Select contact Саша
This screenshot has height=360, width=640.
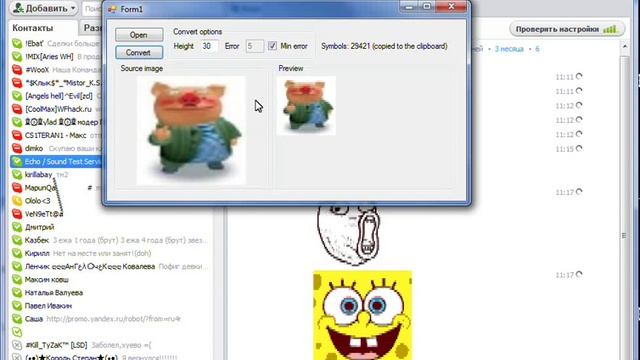coord(34,319)
